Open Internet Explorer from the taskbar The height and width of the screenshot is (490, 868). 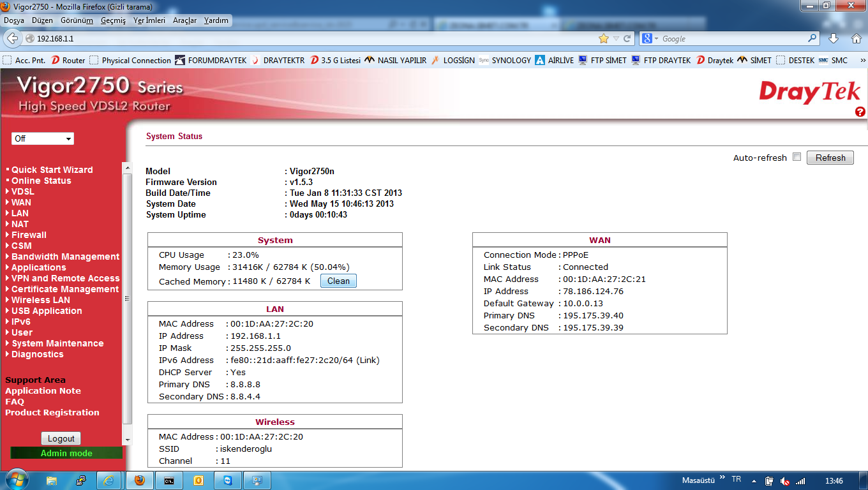[x=108, y=480]
